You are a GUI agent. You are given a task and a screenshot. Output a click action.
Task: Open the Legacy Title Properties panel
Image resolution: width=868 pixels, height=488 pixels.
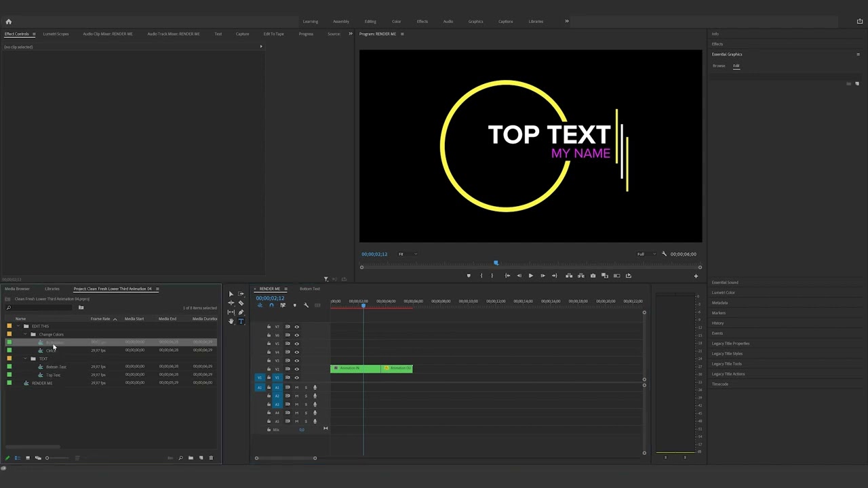730,344
